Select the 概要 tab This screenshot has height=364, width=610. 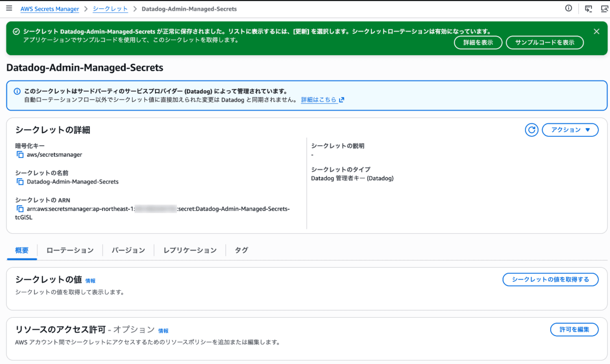[22, 250]
